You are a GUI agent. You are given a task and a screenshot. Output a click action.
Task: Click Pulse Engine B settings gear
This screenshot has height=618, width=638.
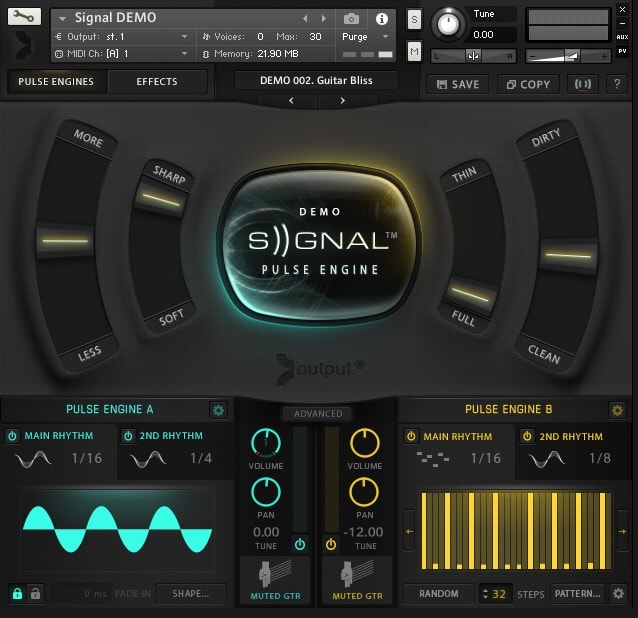[617, 410]
